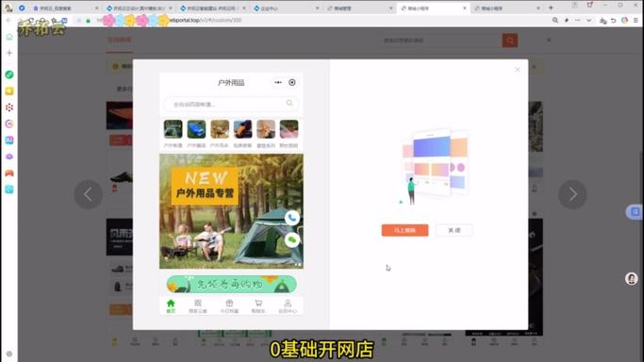Click the three-dot icon beside address bar
The width and height of the screenshot is (644, 362).
(x=577, y=20)
